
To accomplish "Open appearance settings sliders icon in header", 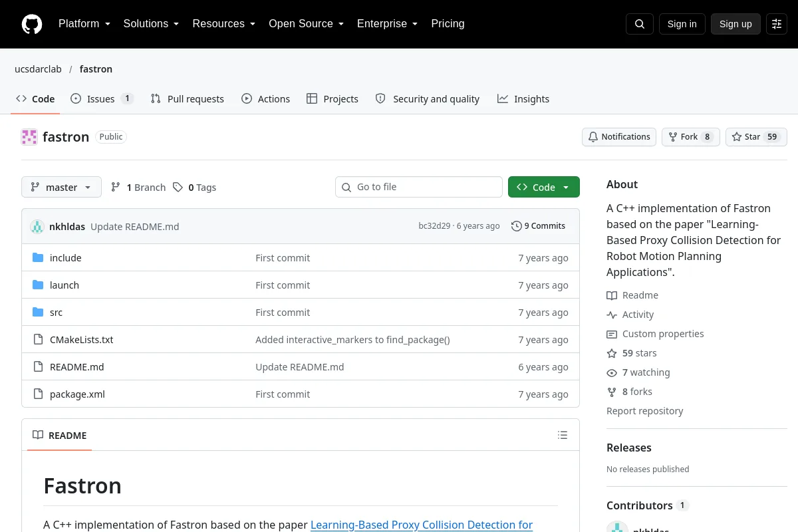I will point(777,24).
